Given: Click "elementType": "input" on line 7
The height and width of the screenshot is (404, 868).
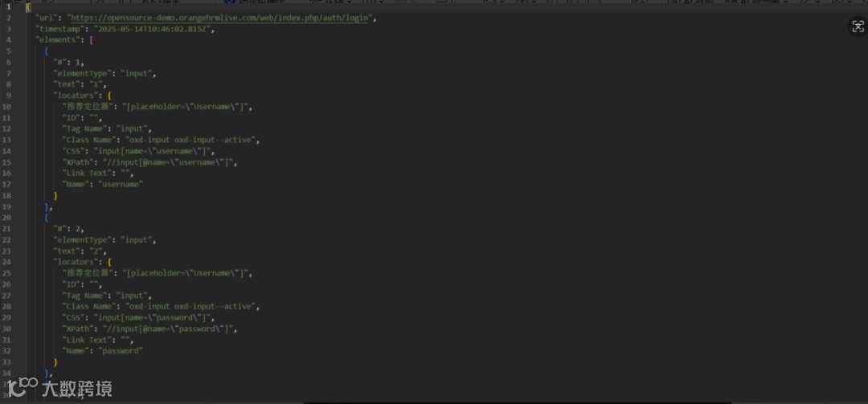Looking at the screenshot, I should pyautogui.click(x=104, y=73).
